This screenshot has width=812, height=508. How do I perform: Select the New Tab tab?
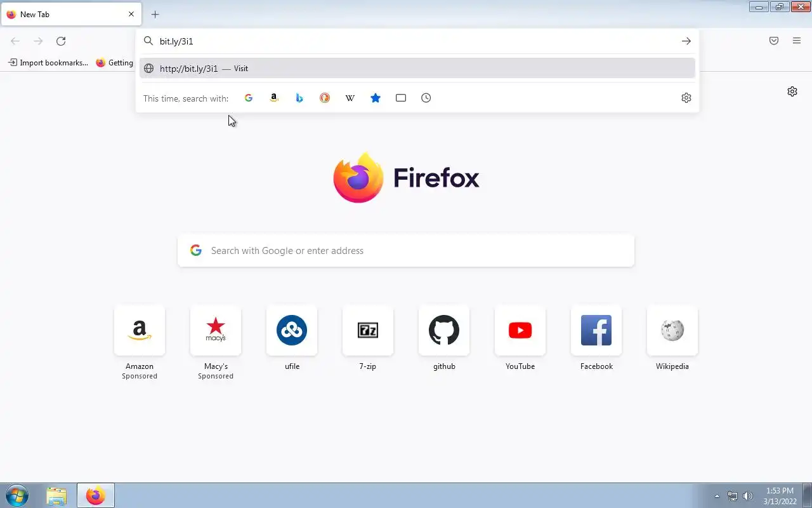71,14
